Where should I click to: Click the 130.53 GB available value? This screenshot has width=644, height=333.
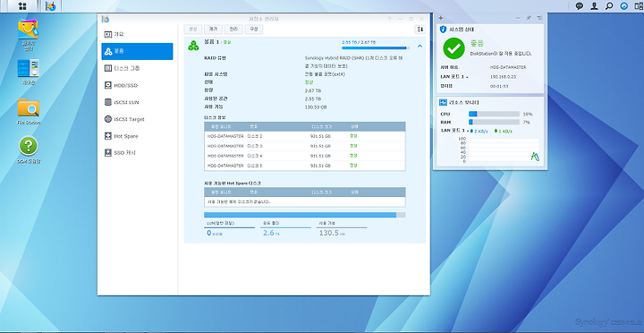point(316,107)
